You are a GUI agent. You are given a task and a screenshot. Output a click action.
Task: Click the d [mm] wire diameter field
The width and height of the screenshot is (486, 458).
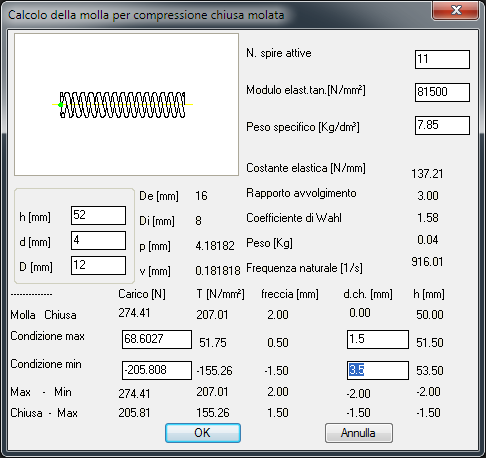coord(98,240)
